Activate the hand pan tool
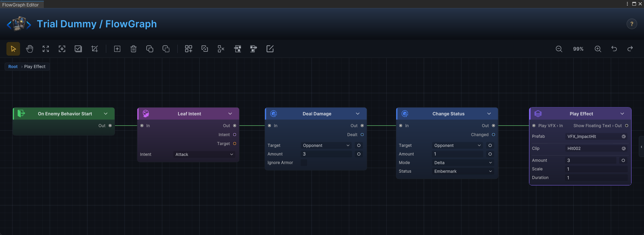The image size is (644, 235). tap(29, 49)
